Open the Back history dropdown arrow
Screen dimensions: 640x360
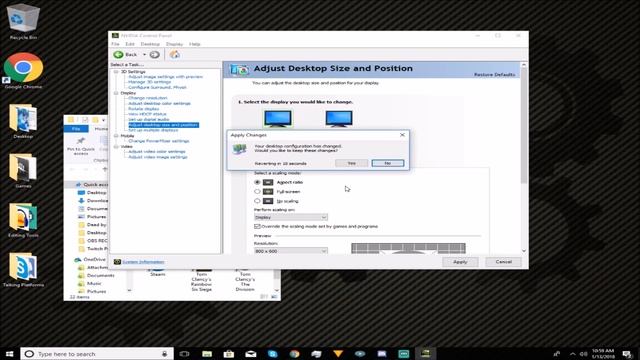(x=144, y=55)
